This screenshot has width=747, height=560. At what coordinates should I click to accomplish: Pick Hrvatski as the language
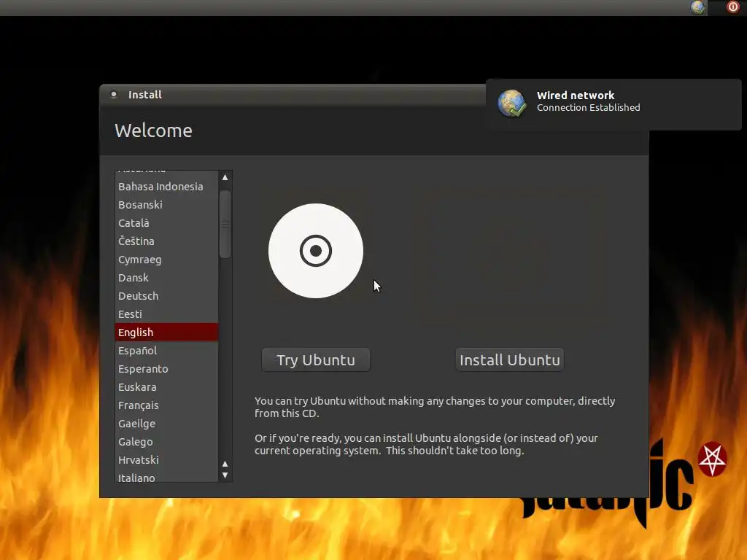[x=166, y=460]
